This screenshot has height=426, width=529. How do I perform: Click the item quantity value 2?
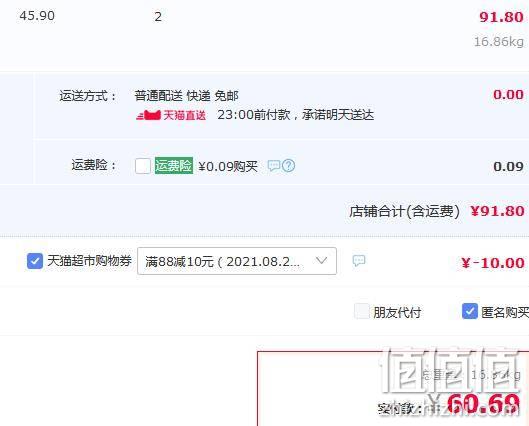[158, 17]
